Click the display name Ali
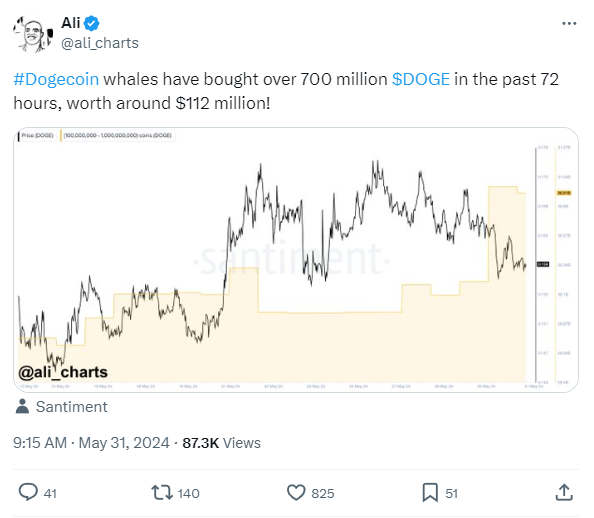 coord(70,23)
